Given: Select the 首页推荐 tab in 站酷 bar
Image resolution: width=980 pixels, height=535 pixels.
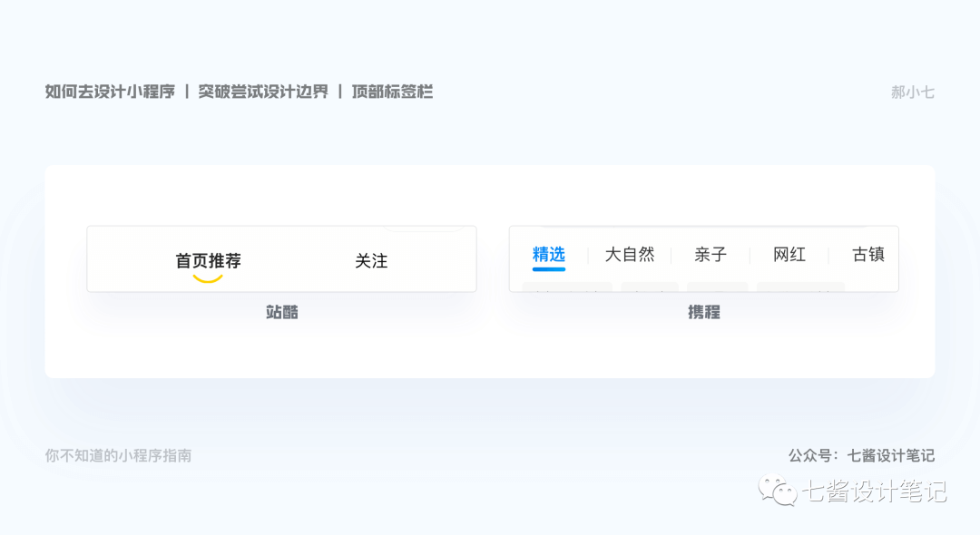Looking at the screenshot, I should [208, 261].
